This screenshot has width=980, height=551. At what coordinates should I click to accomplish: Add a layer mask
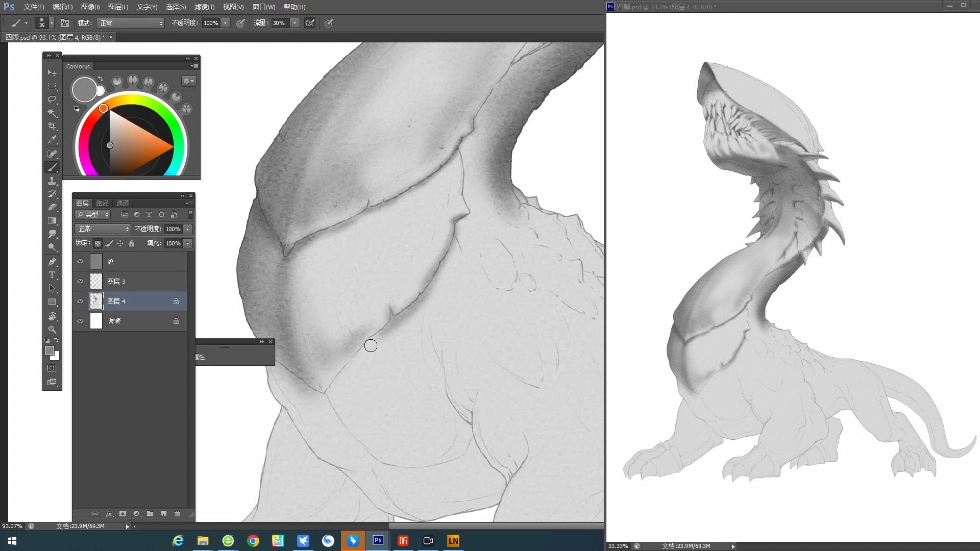tap(122, 514)
